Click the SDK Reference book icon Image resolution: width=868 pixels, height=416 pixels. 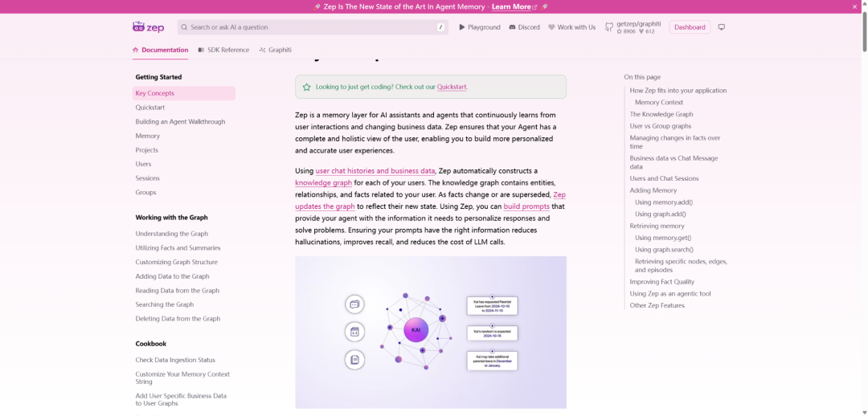coord(201,50)
